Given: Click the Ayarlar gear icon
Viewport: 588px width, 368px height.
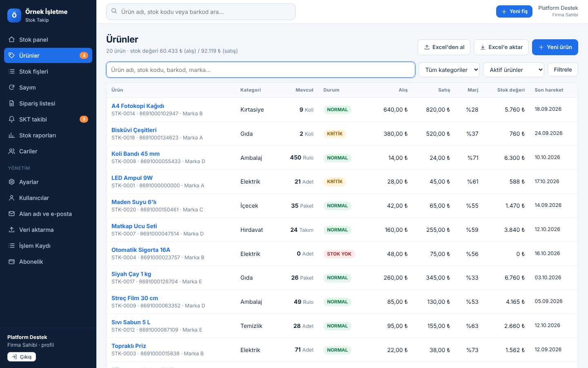Looking at the screenshot, I should coord(11,182).
